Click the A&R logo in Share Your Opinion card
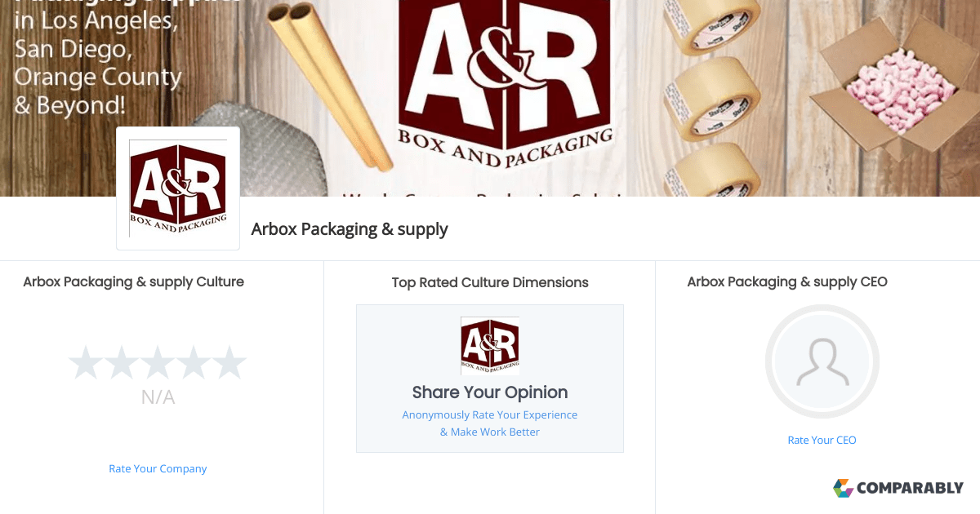Screen dimensions: 980x514 tap(490, 346)
